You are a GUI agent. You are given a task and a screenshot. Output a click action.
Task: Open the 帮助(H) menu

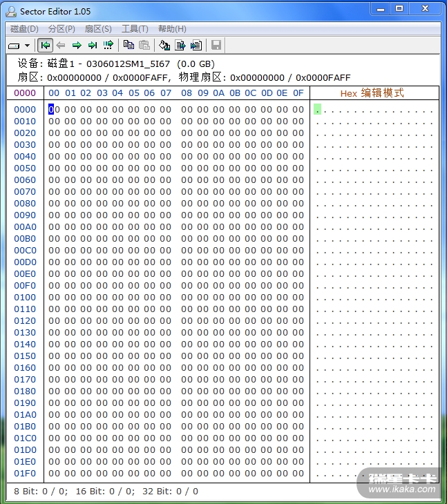click(172, 29)
